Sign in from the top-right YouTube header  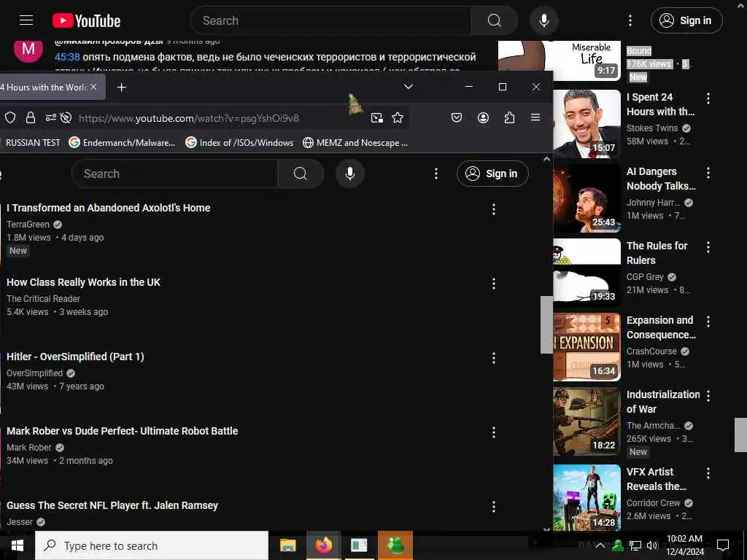(686, 20)
